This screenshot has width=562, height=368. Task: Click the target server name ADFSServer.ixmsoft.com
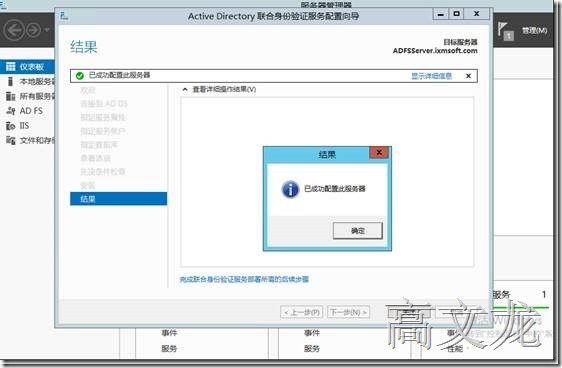click(x=435, y=51)
